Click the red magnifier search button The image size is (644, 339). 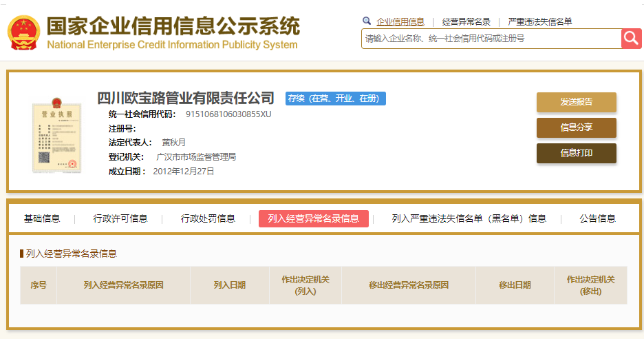coord(631,39)
